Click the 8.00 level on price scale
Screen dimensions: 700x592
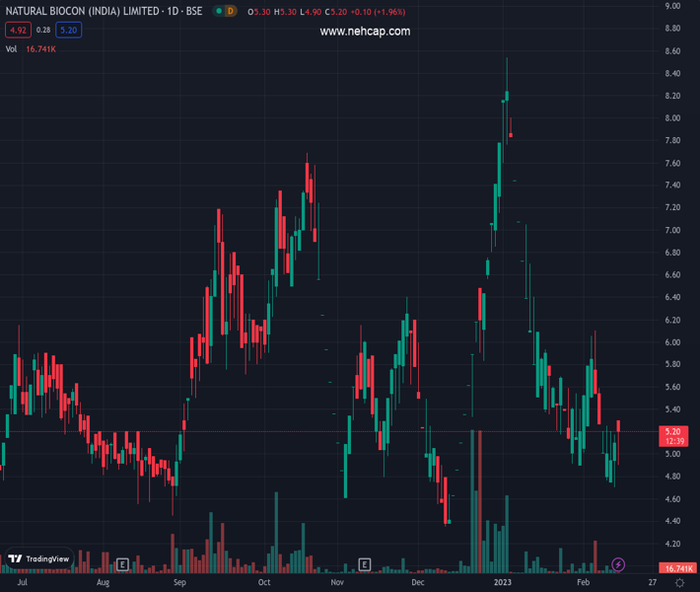673,118
